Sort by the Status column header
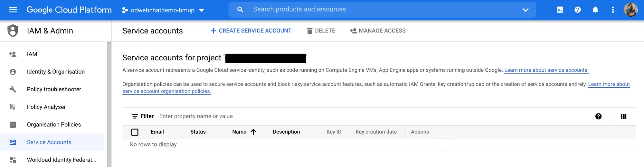This screenshot has width=644, height=167. pos(198,132)
